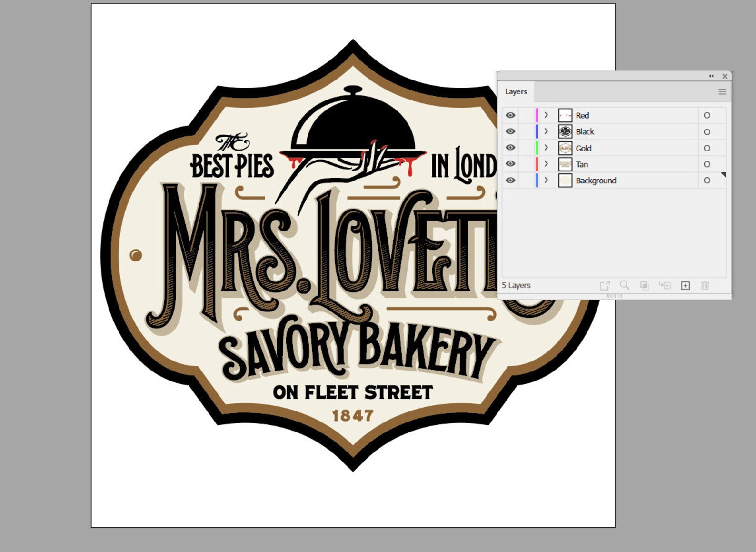
Task: Click the Delete Selection trash icon
Action: click(x=705, y=285)
